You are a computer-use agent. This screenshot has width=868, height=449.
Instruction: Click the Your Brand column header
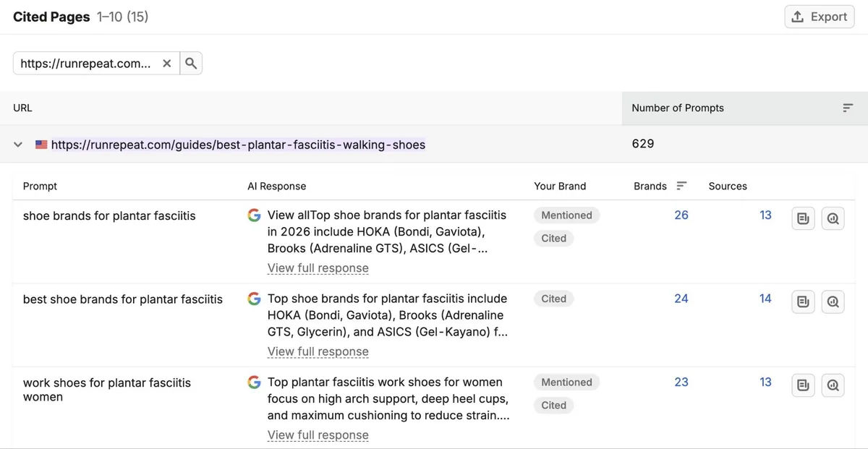click(x=560, y=186)
